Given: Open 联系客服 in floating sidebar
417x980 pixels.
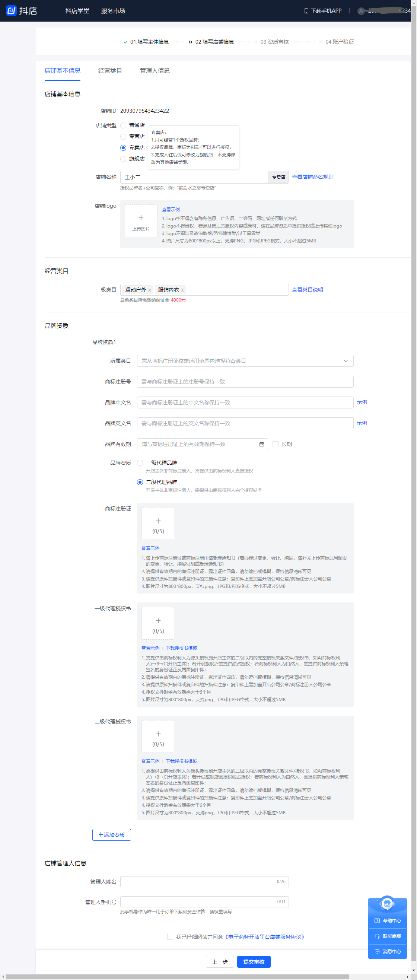Looking at the screenshot, I should pyautogui.click(x=388, y=936).
